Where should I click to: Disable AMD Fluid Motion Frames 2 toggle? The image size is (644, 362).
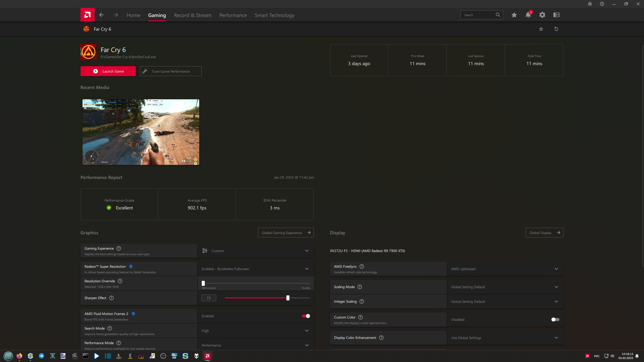306,316
